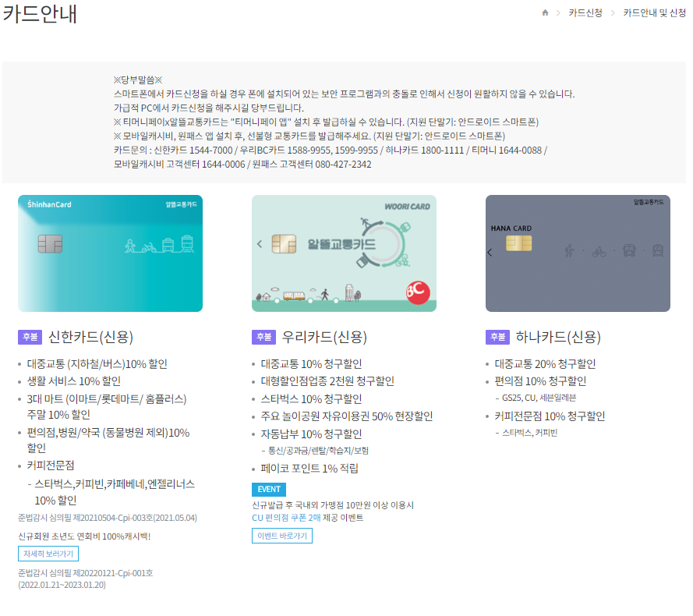The width and height of the screenshot is (693, 616).
Task: Click the 후불 badge next to 신한카드(신용)
Action: (30, 337)
